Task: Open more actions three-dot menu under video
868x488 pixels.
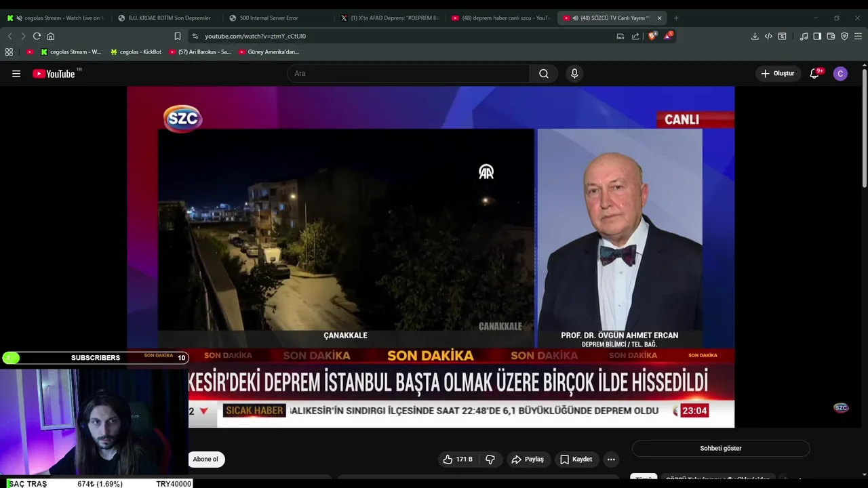Action: (611, 460)
